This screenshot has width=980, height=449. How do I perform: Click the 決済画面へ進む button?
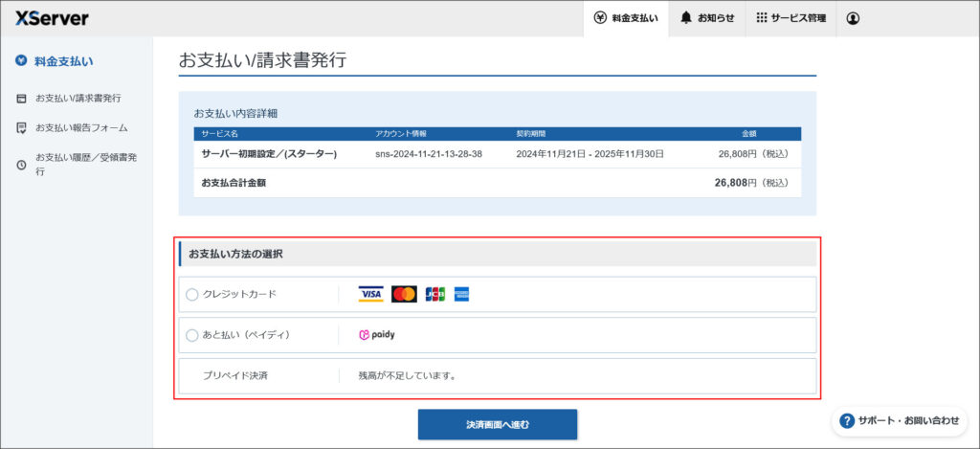pos(498,425)
